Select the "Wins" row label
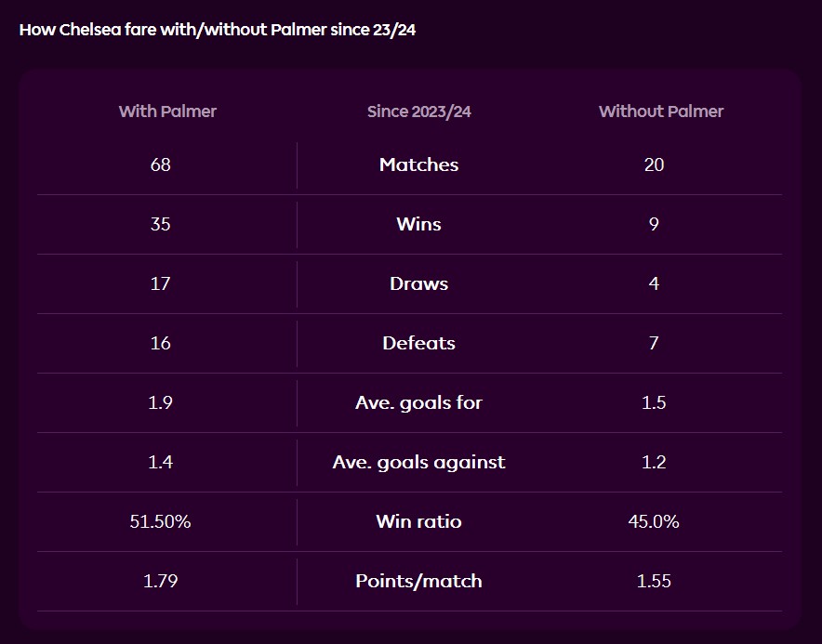 click(x=418, y=224)
